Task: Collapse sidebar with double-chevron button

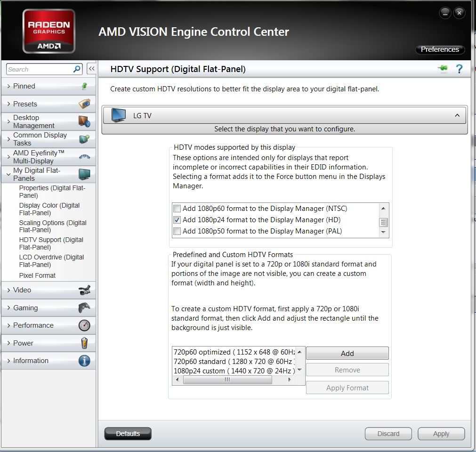Action: 91,69
